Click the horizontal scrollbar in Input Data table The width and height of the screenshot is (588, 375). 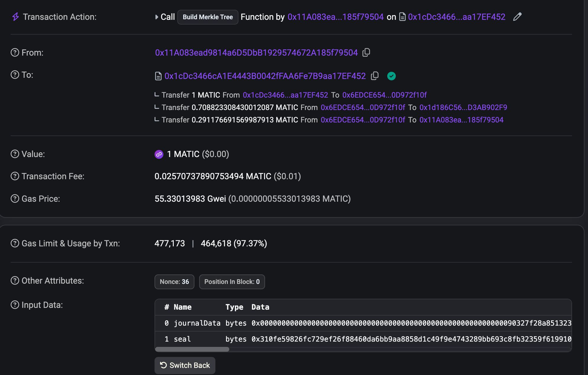coord(192,349)
